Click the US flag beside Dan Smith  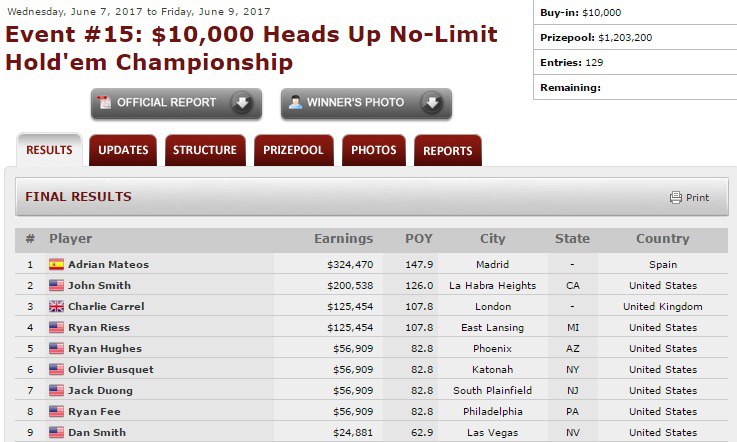point(57,433)
